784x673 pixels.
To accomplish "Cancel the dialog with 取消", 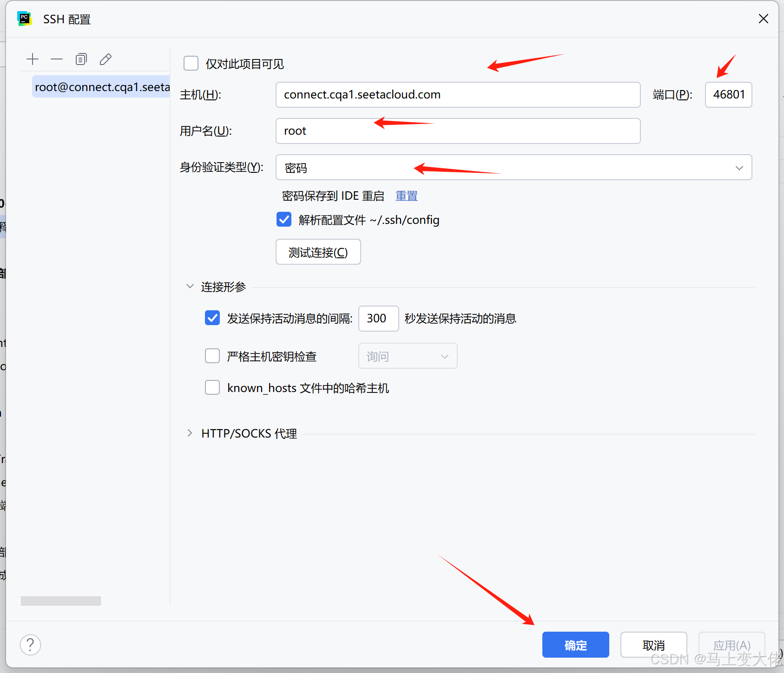I will [x=653, y=645].
